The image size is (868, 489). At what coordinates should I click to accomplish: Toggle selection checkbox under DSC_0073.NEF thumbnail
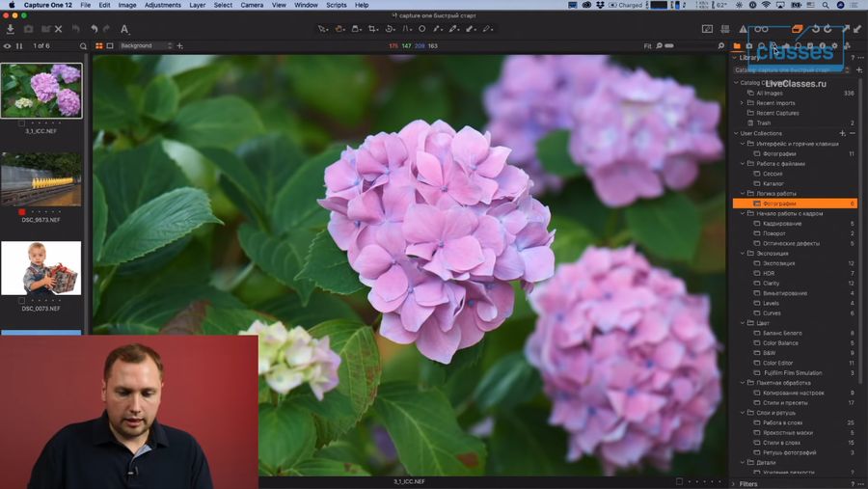(21, 300)
